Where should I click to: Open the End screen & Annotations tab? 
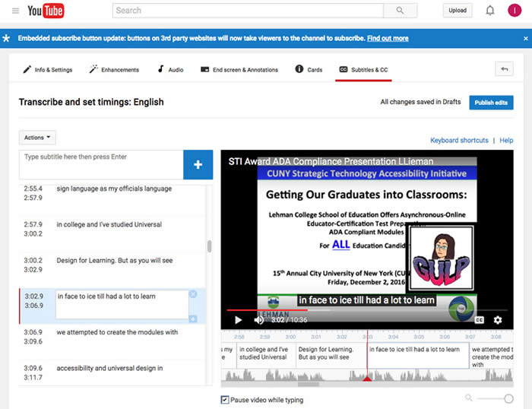(x=239, y=70)
